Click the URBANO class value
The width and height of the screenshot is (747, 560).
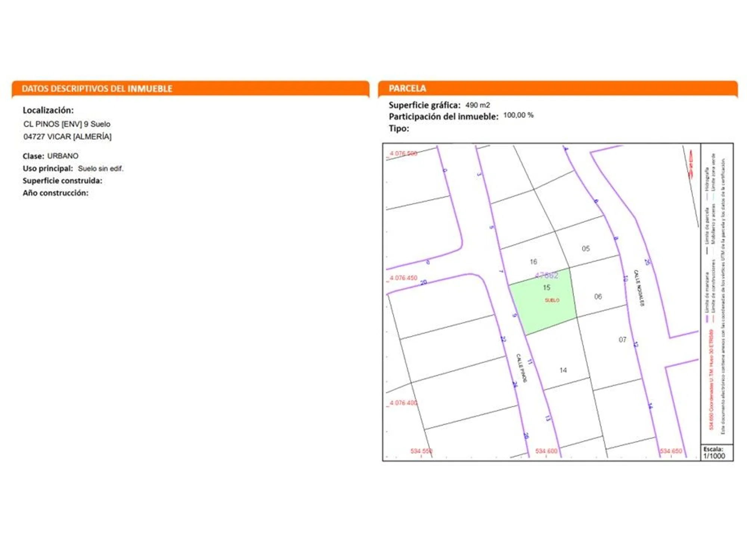coord(63,156)
